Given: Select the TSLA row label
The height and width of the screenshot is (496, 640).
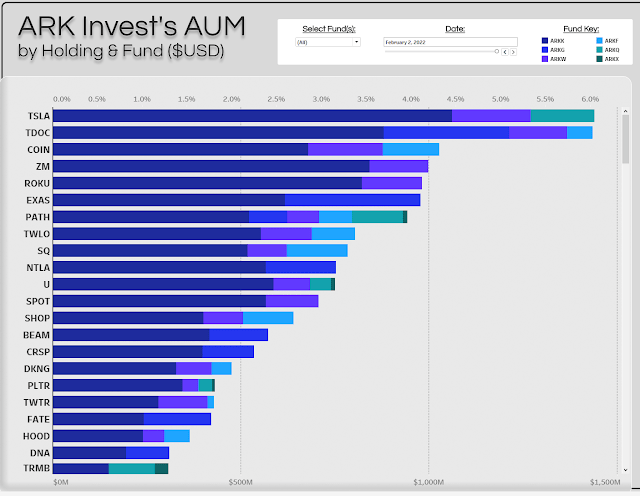Looking at the screenshot, I should point(39,116).
